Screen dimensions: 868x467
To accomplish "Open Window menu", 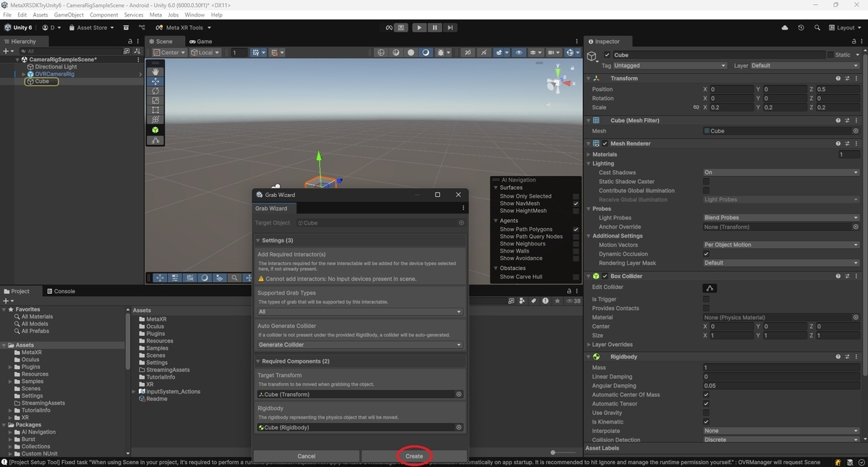I will pos(195,14).
